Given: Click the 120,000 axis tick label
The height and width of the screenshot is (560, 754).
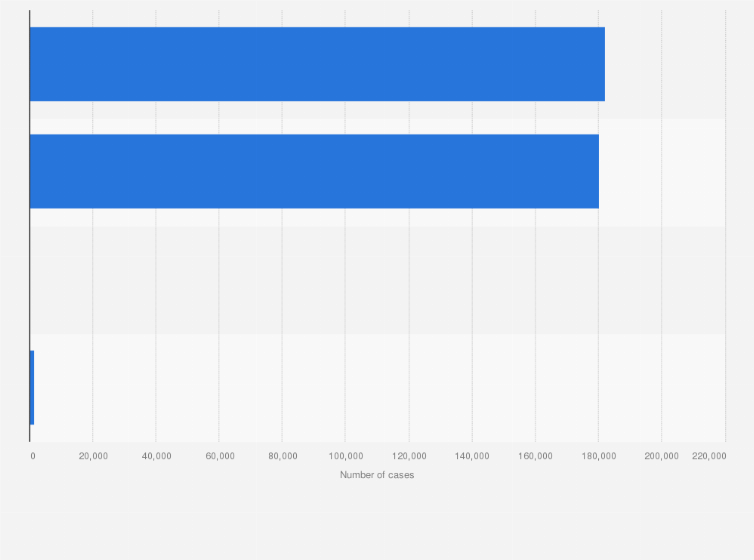Looking at the screenshot, I should point(409,456).
